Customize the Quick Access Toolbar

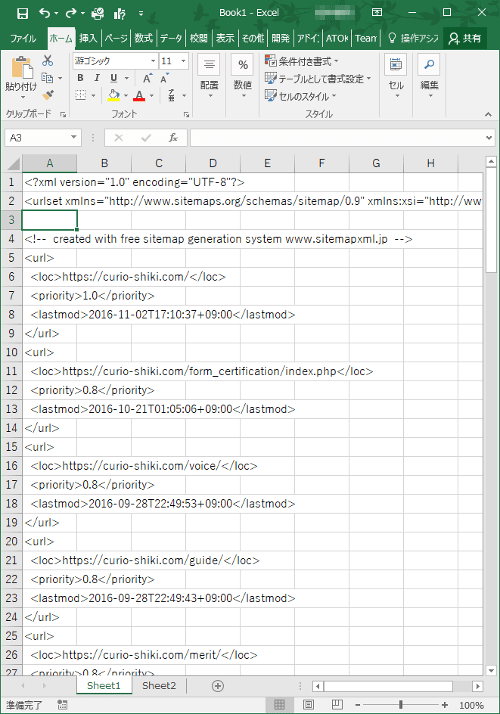click(141, 13)
